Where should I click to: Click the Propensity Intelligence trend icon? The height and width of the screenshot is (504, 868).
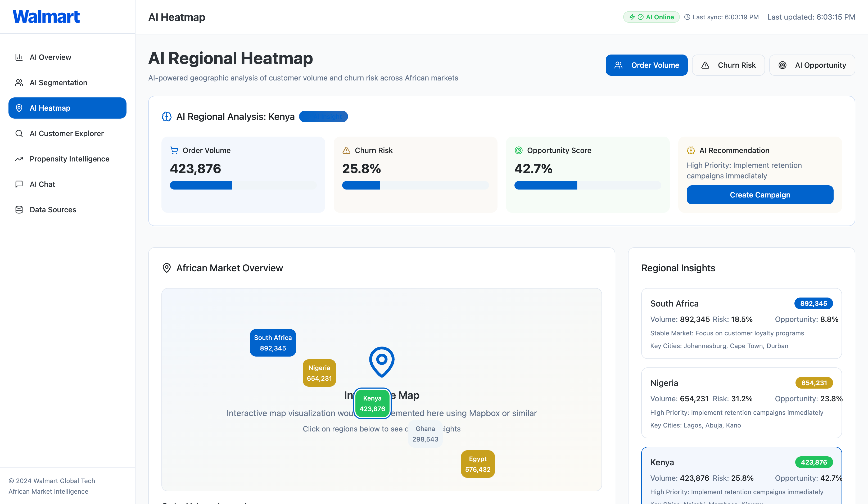pyautogui.click(x=19, y=159)
